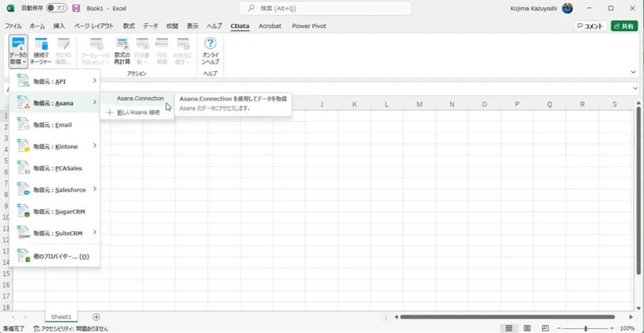Switch to the ヘルプ tab
The height and width of the screenshot is (333, 644).
[x=214, y=26]
